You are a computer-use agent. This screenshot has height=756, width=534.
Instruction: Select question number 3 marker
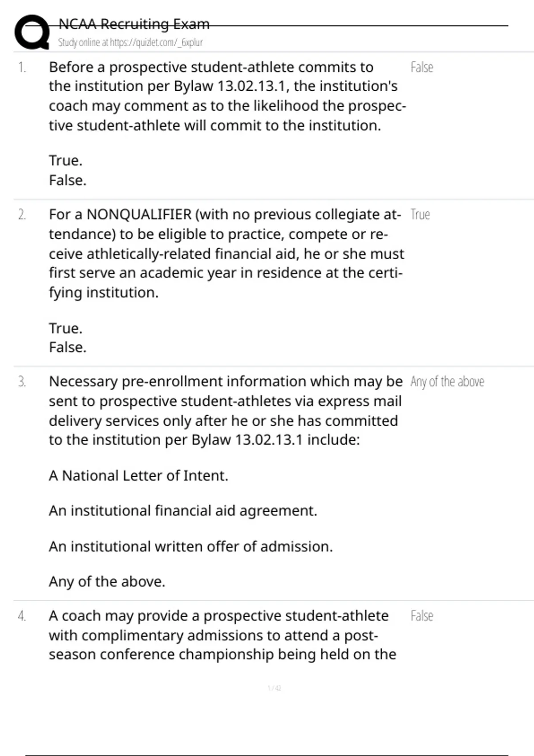(22, 382)
